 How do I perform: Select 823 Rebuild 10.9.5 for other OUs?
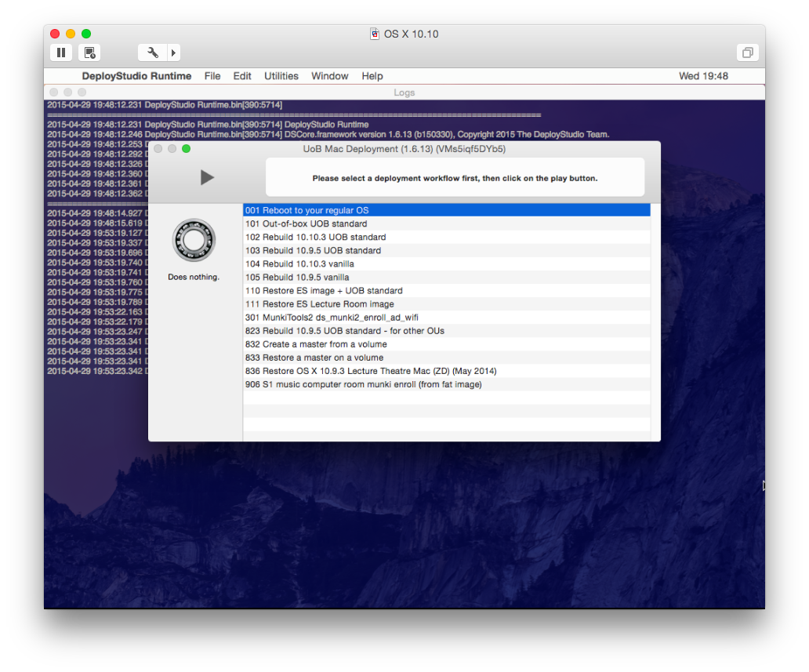447,331
